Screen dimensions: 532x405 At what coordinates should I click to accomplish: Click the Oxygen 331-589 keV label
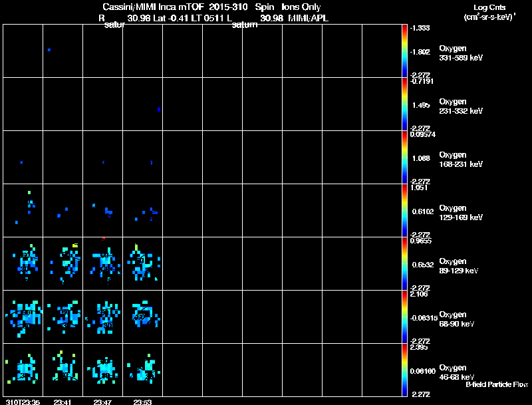point(461,53)
